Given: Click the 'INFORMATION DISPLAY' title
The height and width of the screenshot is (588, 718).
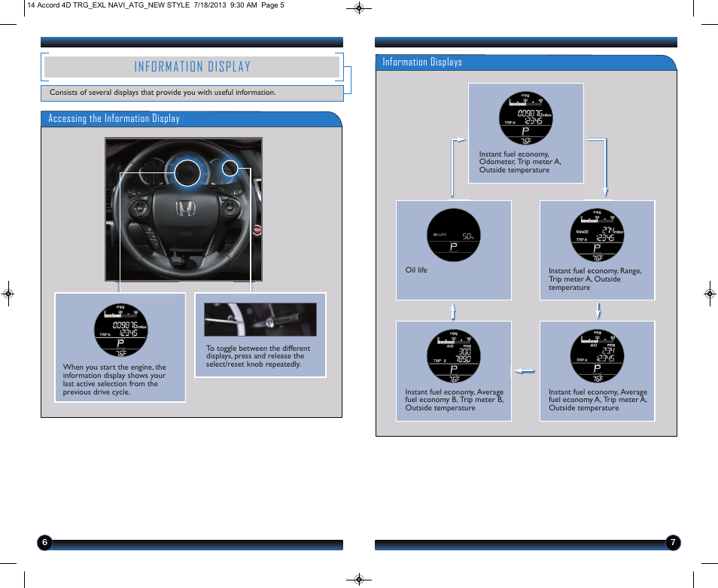Looking at the screenshot, I should (x=193, y=67).
